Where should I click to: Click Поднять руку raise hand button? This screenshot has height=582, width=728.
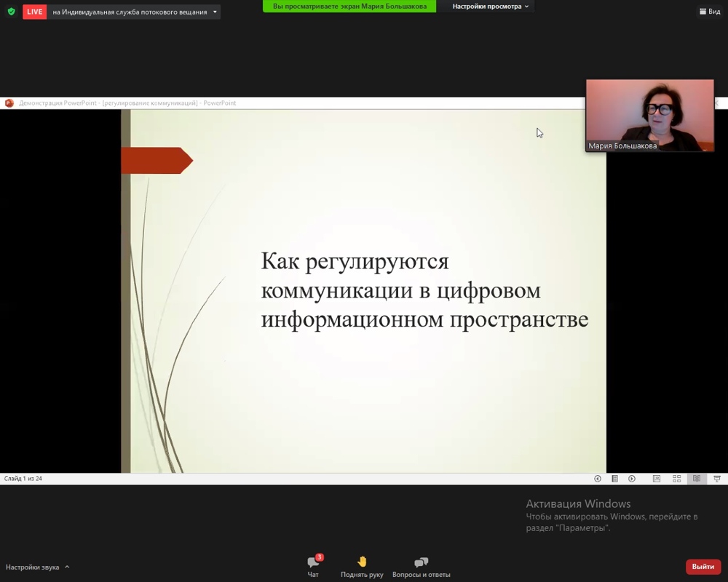click(x=362, y=567)
